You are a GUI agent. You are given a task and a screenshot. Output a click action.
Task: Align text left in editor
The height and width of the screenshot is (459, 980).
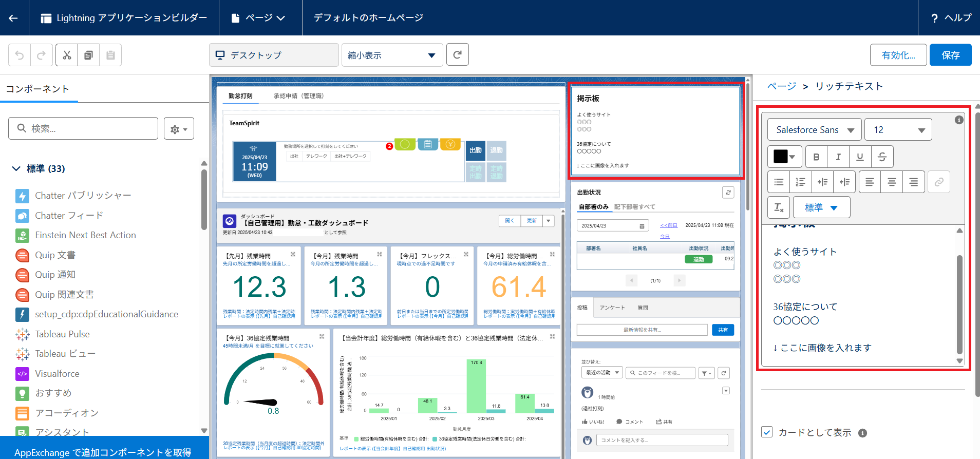click(x=870, y=182)
